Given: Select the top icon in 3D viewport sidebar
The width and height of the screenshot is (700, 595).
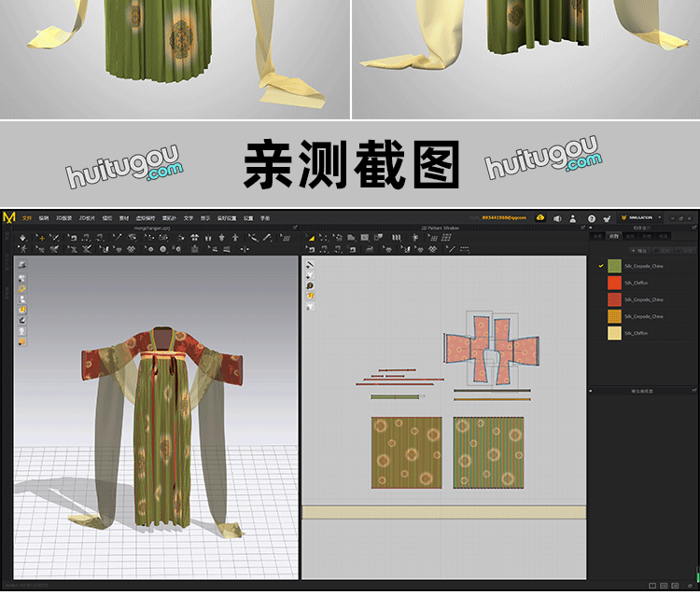Looking at the screenshot, I should click(x=21, y=265).
